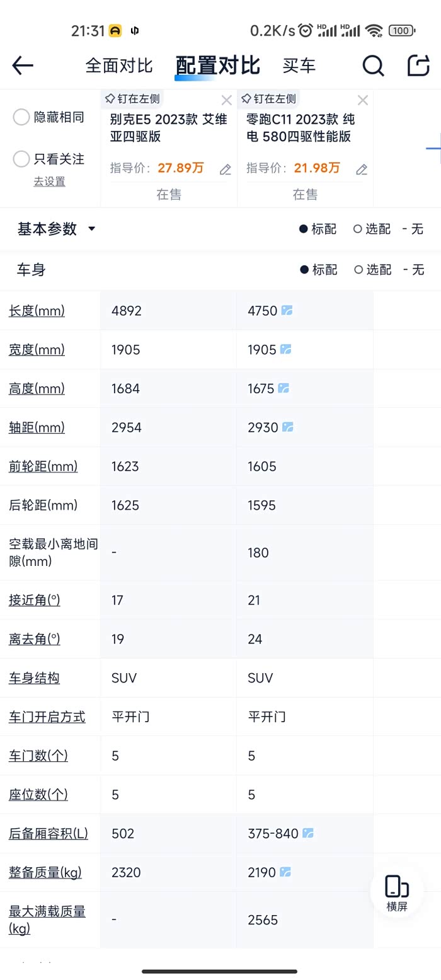Screen dimensions: 441x980
Task: View image icon beside length 4750
Action: pyautogui.click(x=287, y=311)
